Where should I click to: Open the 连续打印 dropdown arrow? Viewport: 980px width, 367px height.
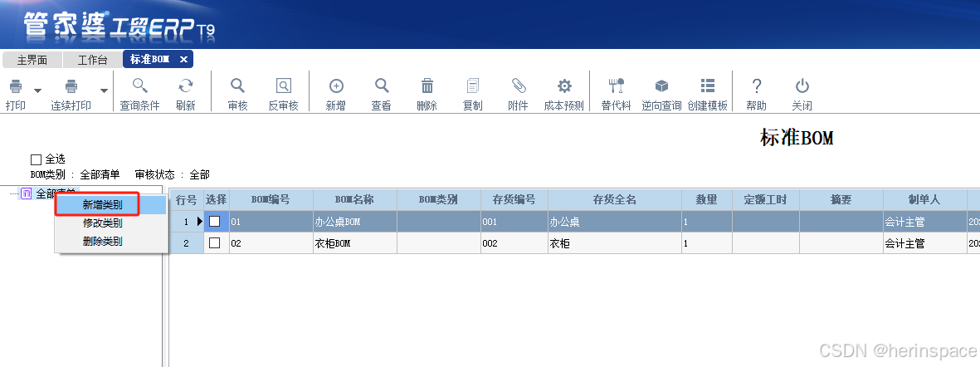click(x=105, y=91)
